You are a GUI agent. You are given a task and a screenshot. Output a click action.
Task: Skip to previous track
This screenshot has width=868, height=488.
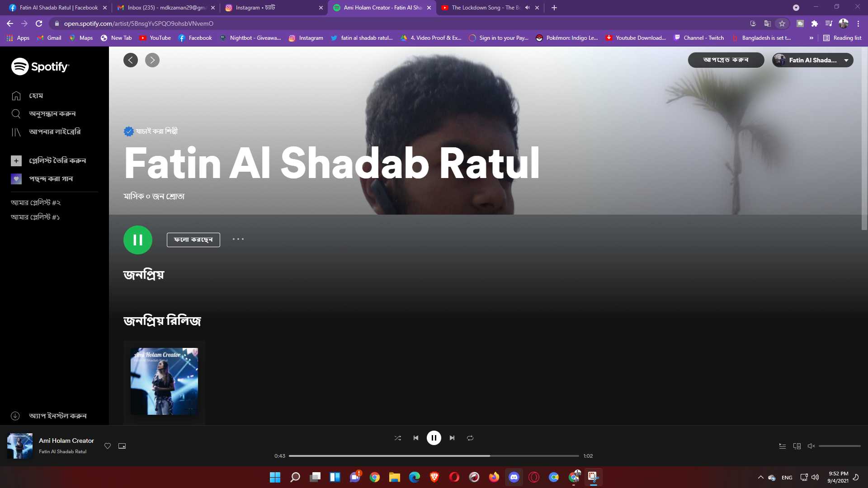tap(416, 438)
